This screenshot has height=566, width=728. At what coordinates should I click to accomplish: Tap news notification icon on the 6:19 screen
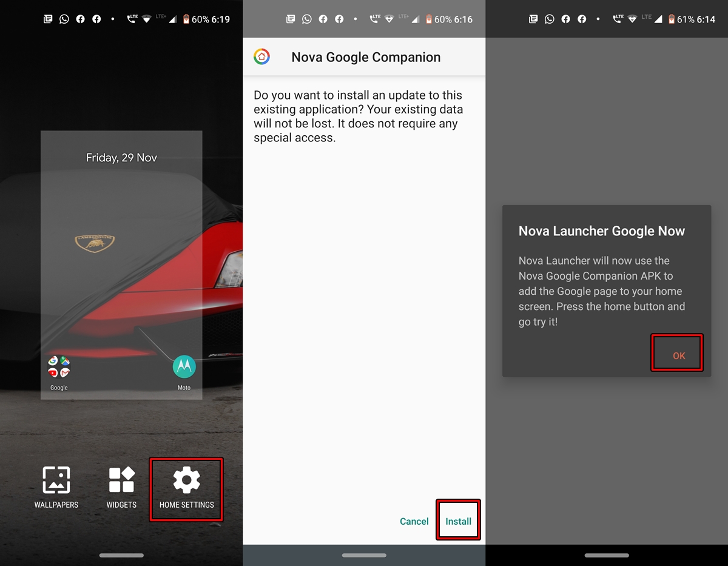(x=48, y=19)
